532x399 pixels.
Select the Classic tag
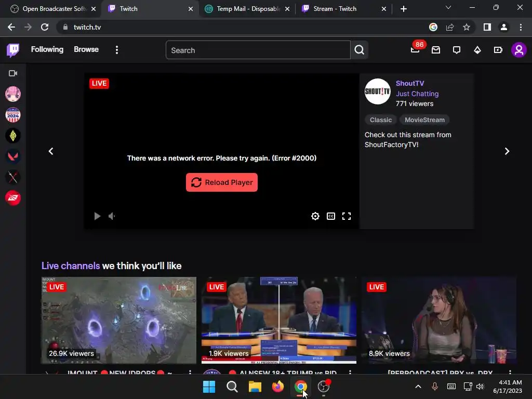(381, 120)
